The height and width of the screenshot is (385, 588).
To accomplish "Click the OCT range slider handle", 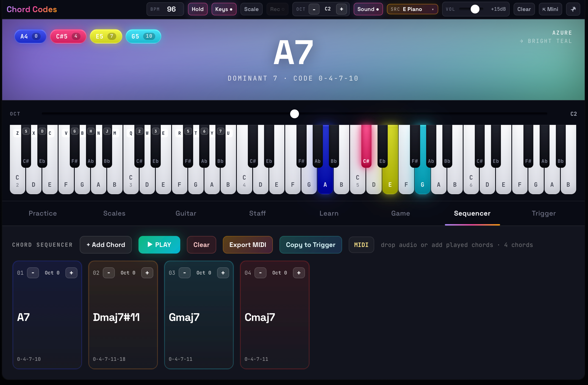I will [295, 114].
